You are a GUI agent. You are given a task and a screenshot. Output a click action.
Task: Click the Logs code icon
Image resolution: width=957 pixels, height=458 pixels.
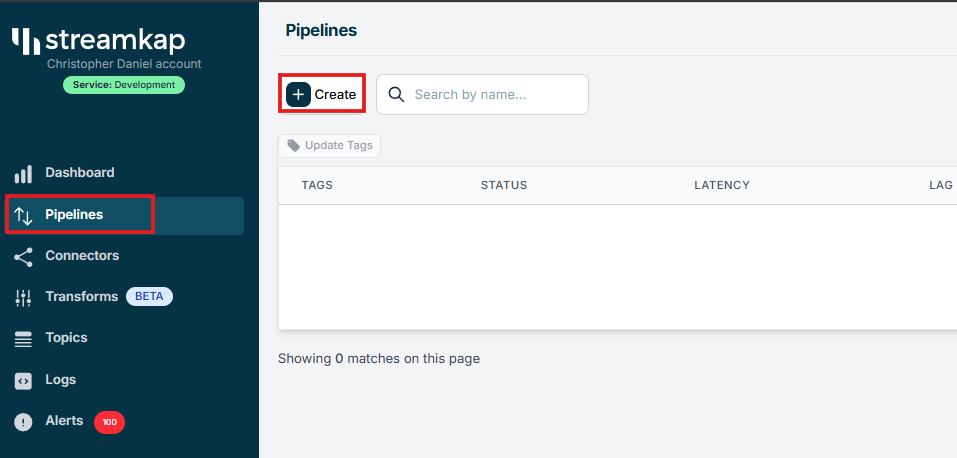click(23, 381)
